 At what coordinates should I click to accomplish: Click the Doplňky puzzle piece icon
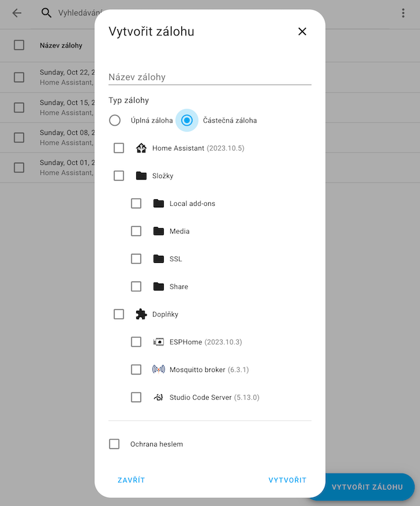click(x=142, y=314)
